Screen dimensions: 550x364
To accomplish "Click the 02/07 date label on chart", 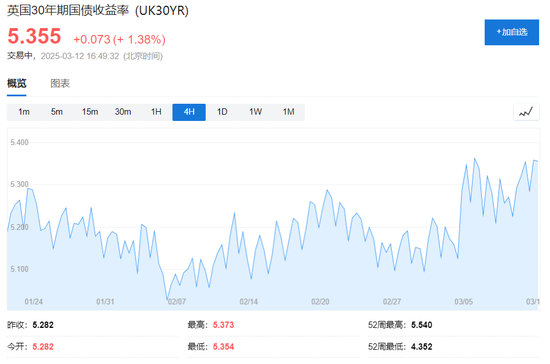I will (x=177, y=302).
